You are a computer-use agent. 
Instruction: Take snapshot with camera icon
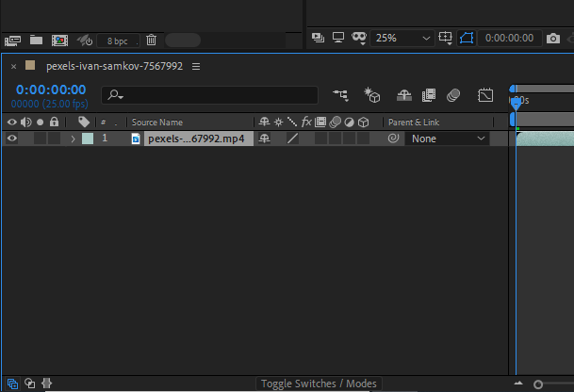point(553,39)
